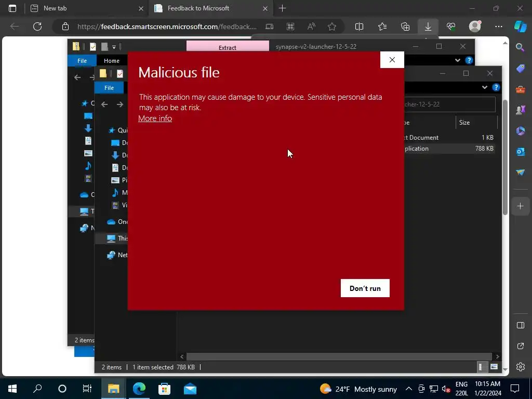Click the Edge address bar URL
This screenshot has width=532, height=399.
[167, 26]
